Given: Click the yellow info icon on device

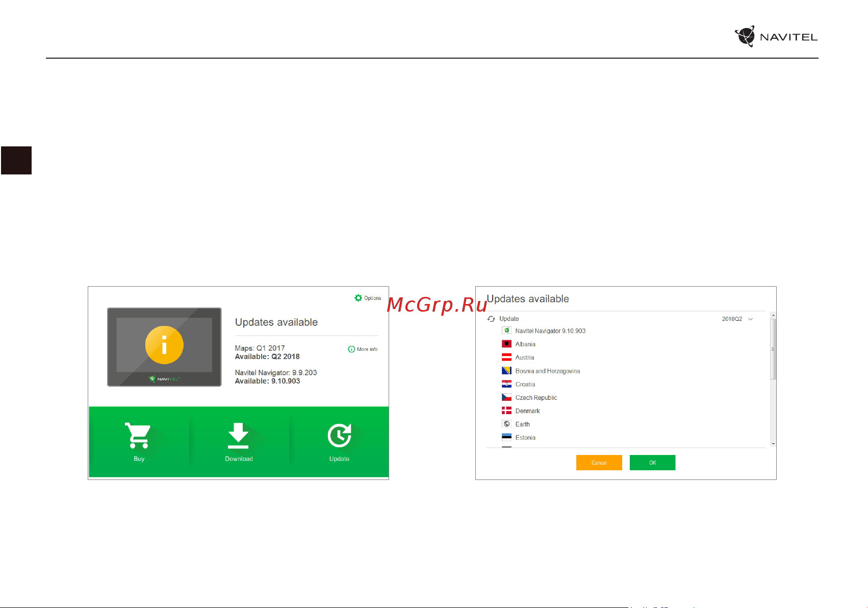Looking at the screenshot, I should point(164,345).
